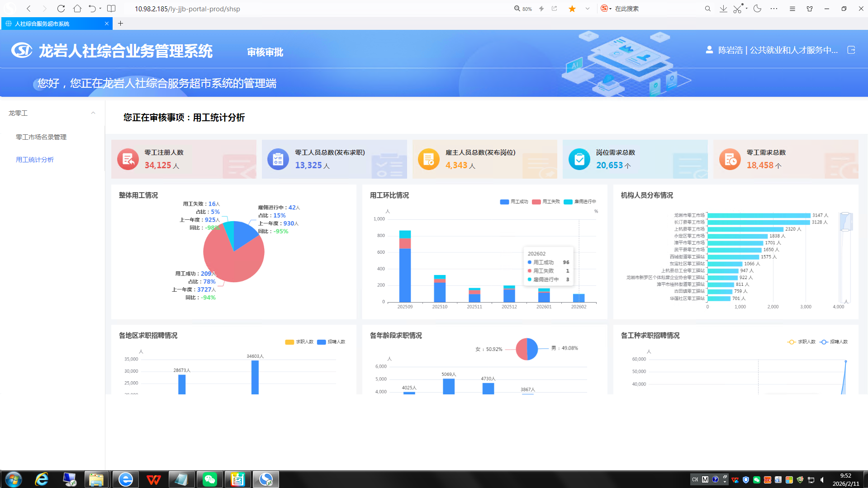Open 零工市场名录管理 in sidebar
This screenshot has height=488, width=868.
coord(41,137)
